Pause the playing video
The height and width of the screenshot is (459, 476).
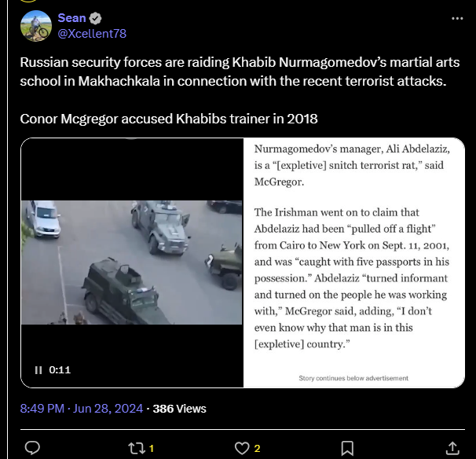pos(38,370)
